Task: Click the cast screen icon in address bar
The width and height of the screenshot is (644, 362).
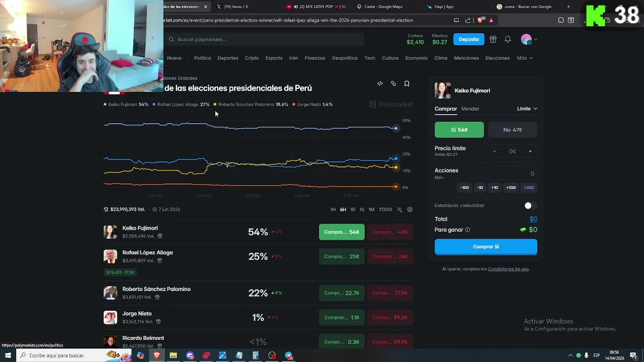Action: click(456, 20)
